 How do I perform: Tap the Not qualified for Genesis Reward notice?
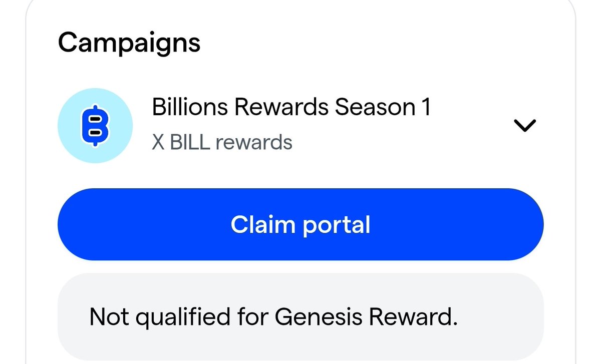(x=273, y=317)
